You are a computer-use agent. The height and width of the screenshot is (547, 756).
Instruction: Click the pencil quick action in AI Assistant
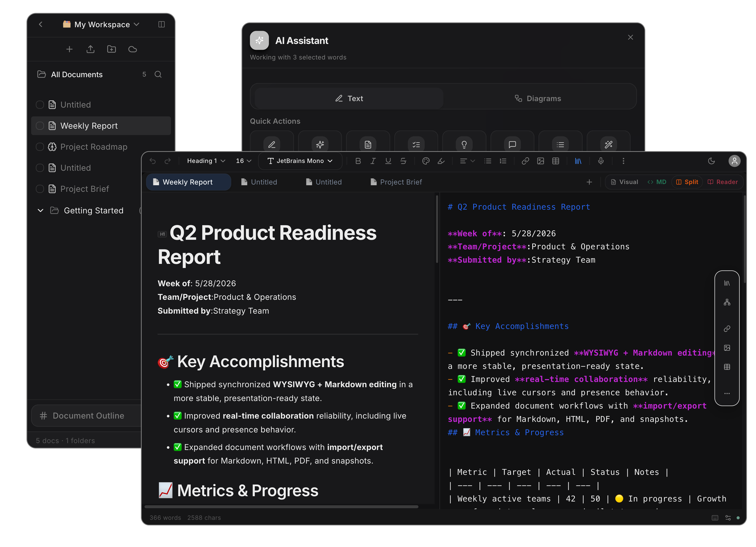pyautogui.click(x=272, y=144)
